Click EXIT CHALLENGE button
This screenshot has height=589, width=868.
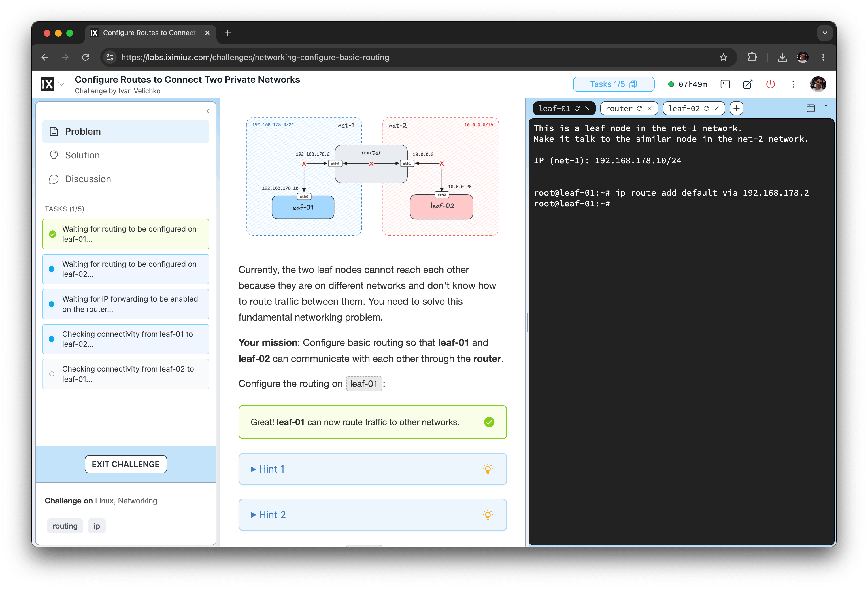[125, 464]
